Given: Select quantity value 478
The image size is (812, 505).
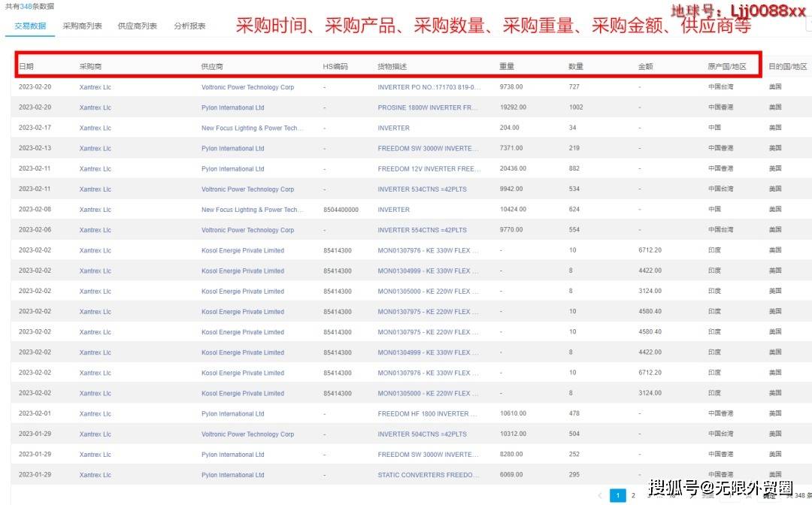Looking at the screenshot, I should pos(574,413).
